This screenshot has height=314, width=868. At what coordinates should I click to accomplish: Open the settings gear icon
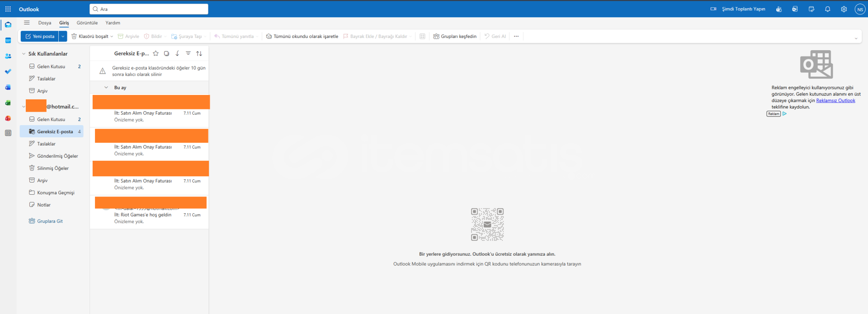[844, 9]
